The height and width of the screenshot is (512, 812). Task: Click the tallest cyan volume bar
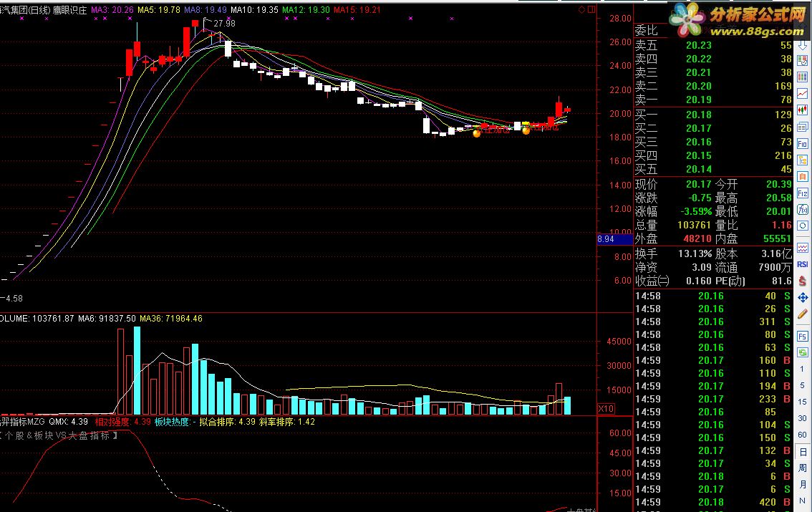137,371
